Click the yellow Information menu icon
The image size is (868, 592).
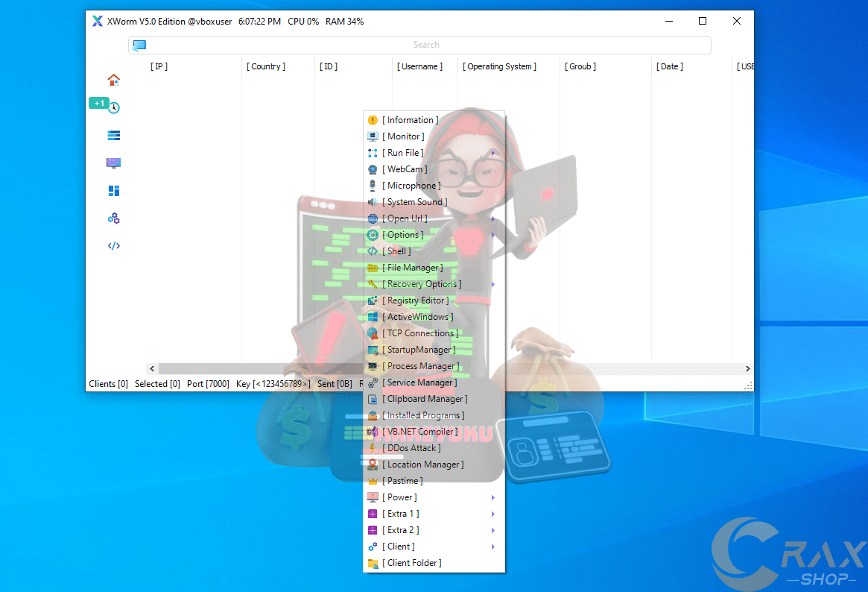pyautogui.click(x=373, y=120)
